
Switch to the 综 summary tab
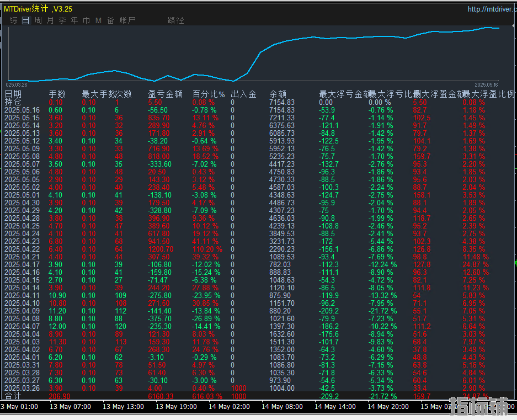point(14,20)
